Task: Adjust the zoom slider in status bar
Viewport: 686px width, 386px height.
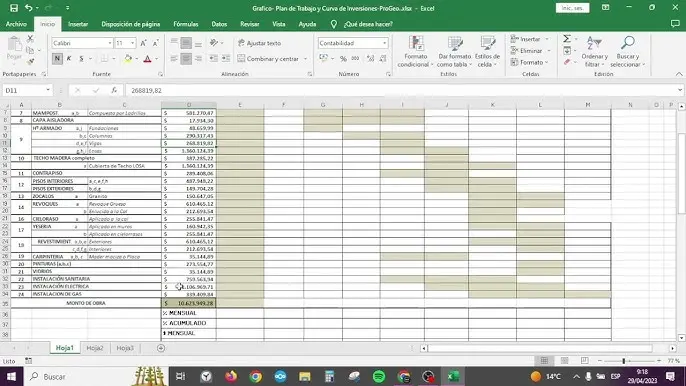Action: (623, 361)
